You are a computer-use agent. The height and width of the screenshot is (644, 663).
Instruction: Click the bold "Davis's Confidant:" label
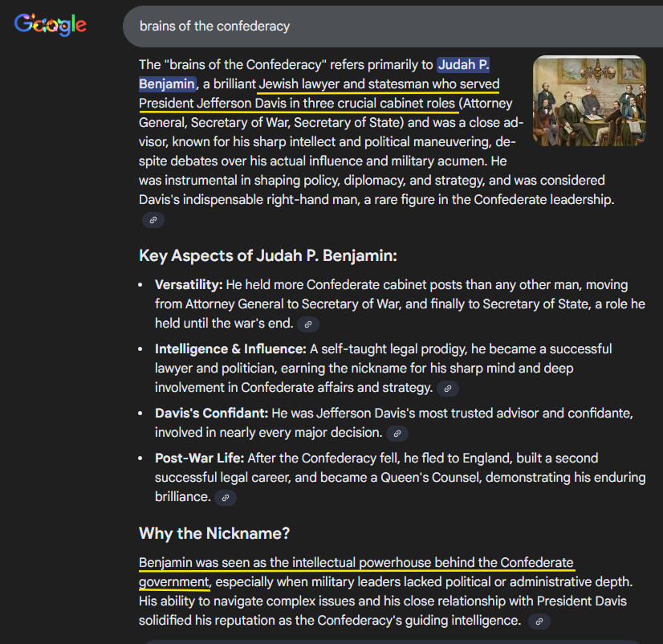coord(211,414)
